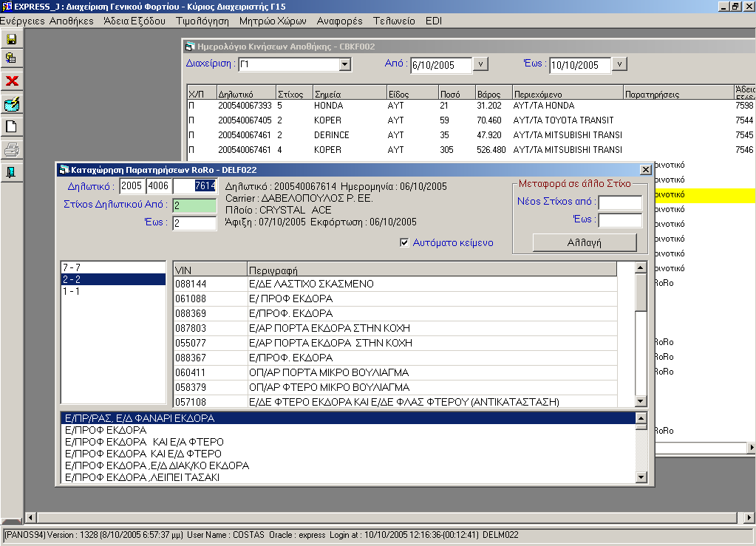Select the VIN 087803 row
This screenshot has width=756, height=546.
coord(395,328)
